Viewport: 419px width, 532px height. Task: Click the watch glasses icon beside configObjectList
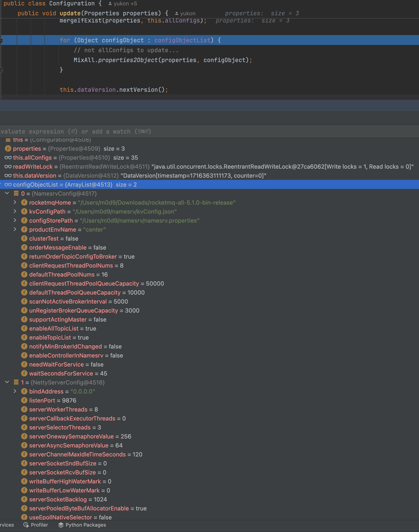(8, 185)
